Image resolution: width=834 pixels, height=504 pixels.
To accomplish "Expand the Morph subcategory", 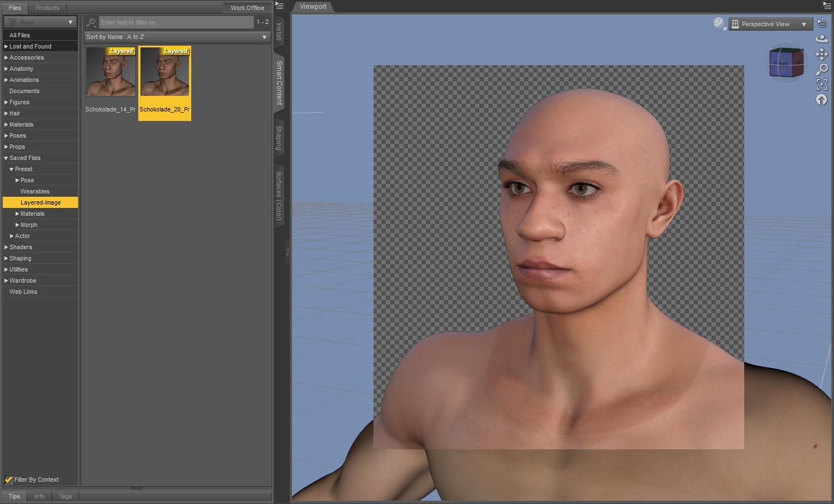I will pyautogui.click(x=17, y=225).
